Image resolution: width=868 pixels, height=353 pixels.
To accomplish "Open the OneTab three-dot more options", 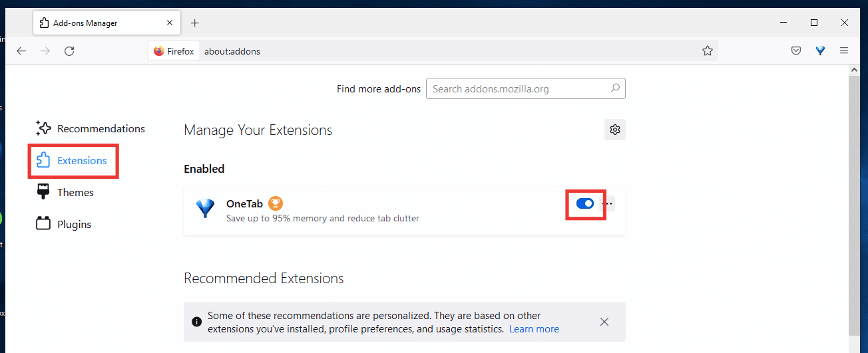I will (607, 203).
